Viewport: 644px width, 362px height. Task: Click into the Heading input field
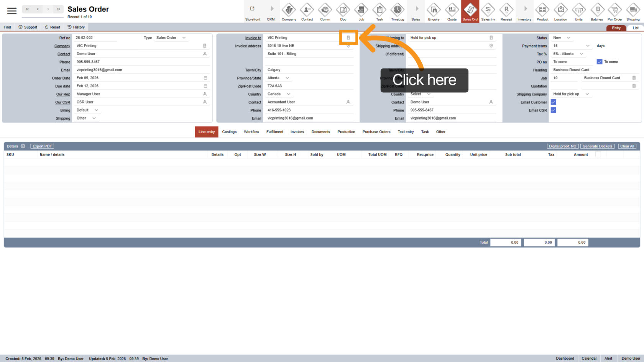[x=594, y=70]
